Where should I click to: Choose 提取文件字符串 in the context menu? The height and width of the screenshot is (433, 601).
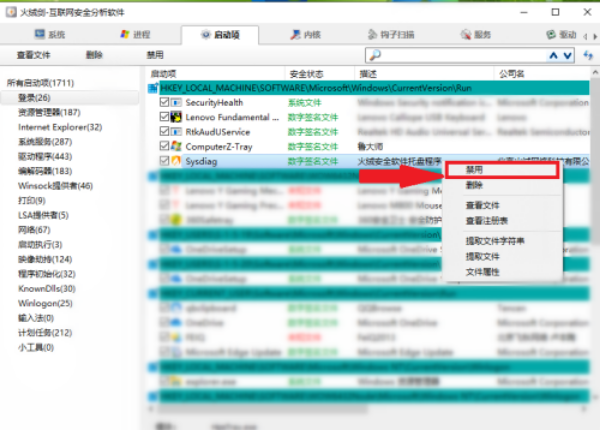tap(502, 241)
